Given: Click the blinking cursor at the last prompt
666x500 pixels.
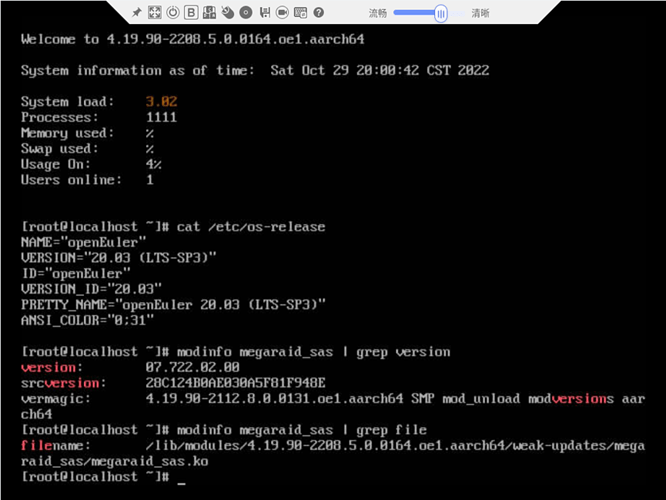Looking at the screenshot, I should point(181,477).
